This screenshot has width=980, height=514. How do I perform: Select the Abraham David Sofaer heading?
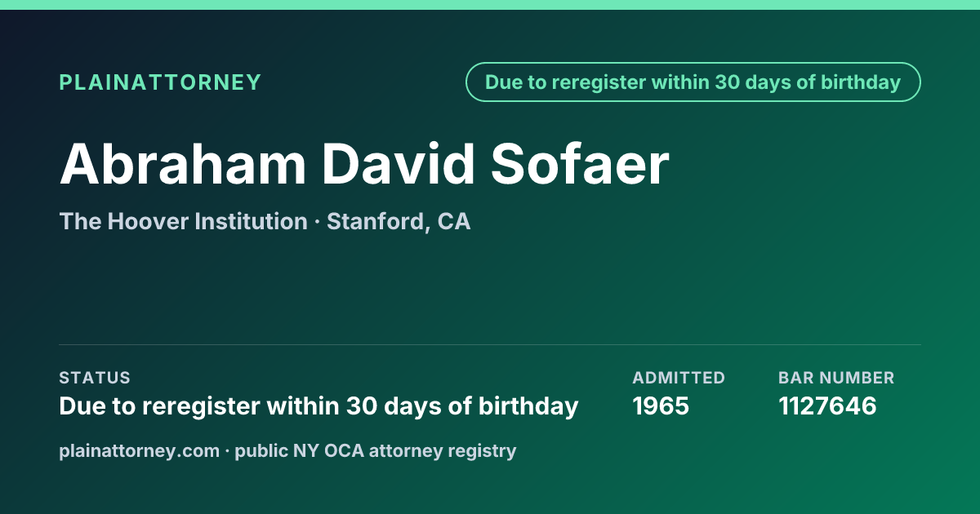pos(364,164)
